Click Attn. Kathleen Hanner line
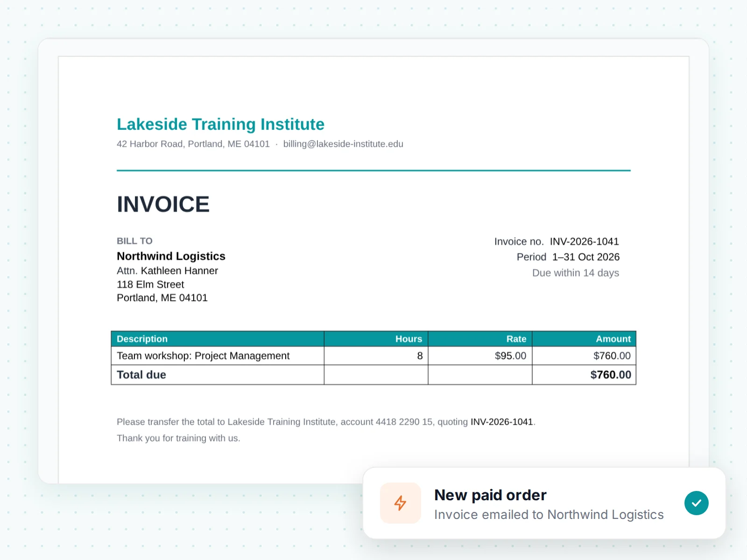This screenshot has height=560, width=747. pos(167,271)
